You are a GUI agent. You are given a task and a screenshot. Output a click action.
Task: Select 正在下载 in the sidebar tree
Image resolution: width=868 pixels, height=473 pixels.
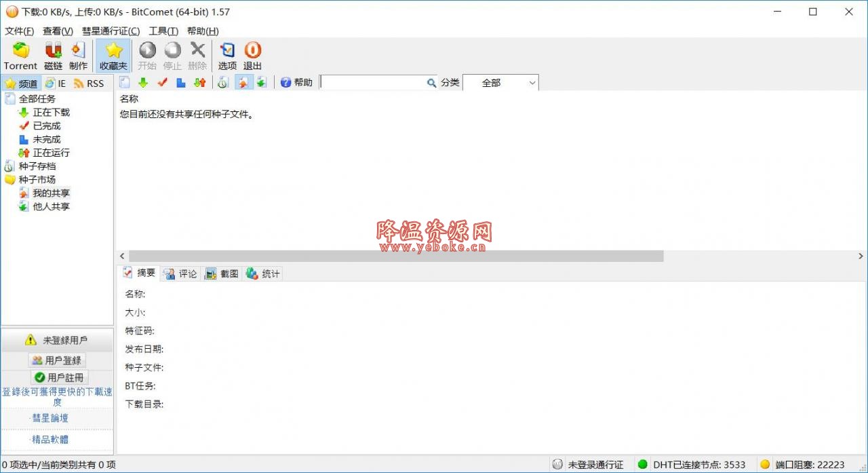52,113
